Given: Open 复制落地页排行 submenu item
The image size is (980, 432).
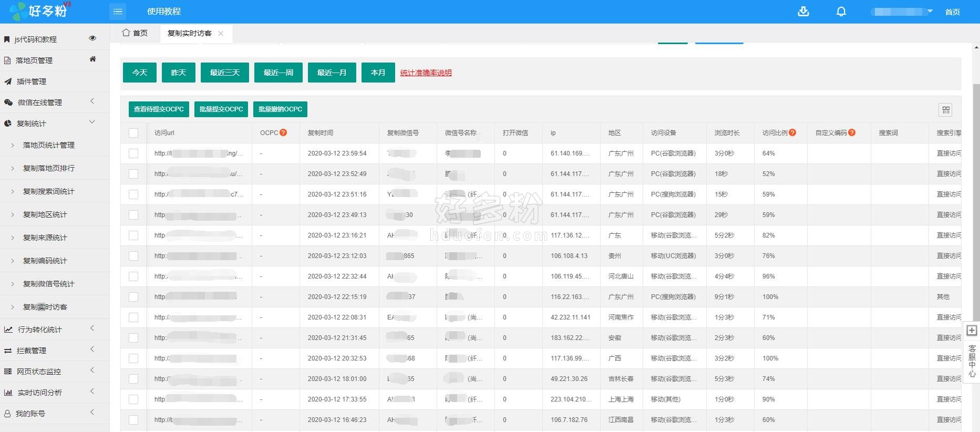Looking at the screenshot, I should point(49,168).
